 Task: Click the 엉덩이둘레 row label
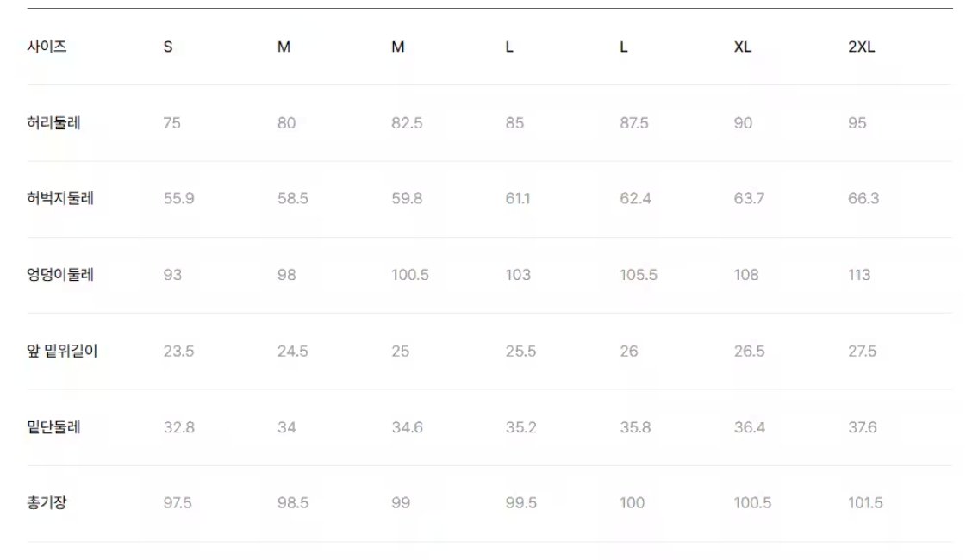coord(60,275)
